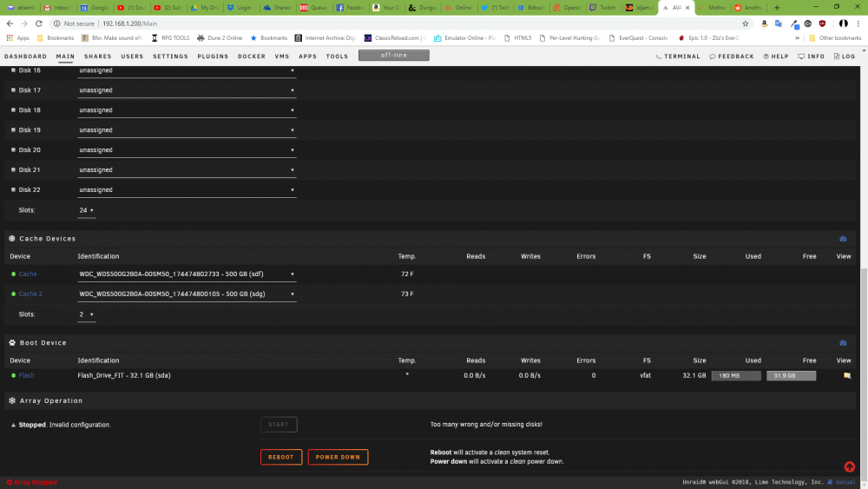Click the Flash 180 MB used bar
Image resolution: width=868 pixels, height=489 pixels.
(736, 375)
